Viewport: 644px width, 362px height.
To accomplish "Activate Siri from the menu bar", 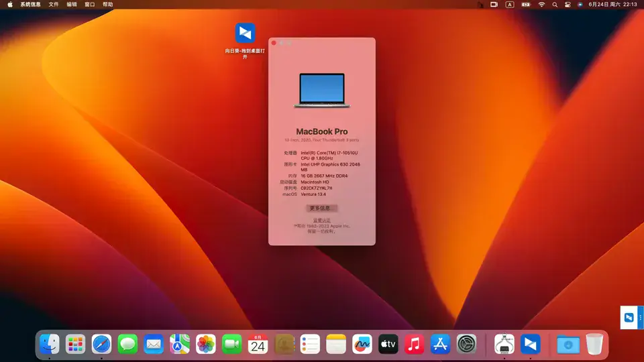I will coord(580,5).
